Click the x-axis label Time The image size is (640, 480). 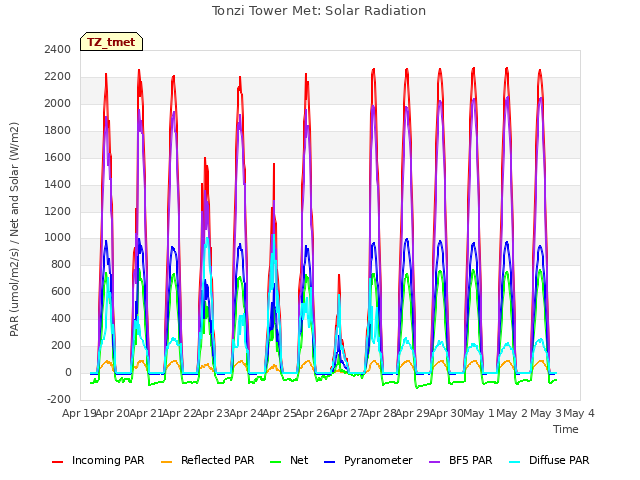(566, 429)
